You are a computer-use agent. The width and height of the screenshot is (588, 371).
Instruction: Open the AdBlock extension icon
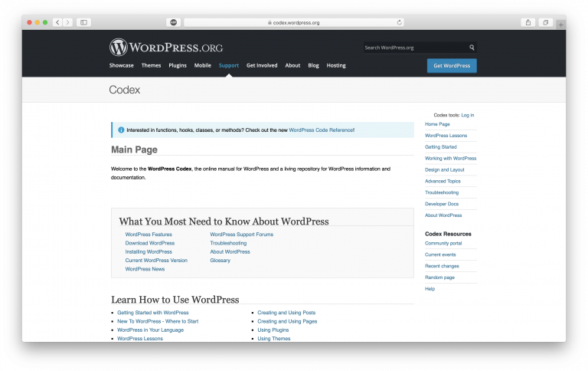pyautogui.click(x=173, y=22)
